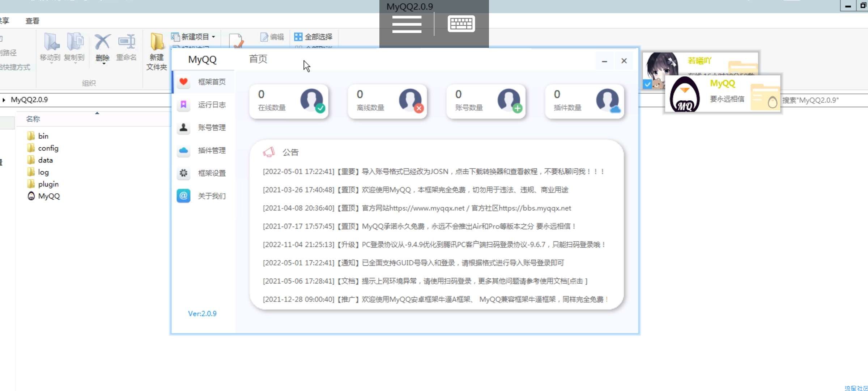Open 框架首页 heart icon in sidebar

pyautogui.click(x=183, y=82)
